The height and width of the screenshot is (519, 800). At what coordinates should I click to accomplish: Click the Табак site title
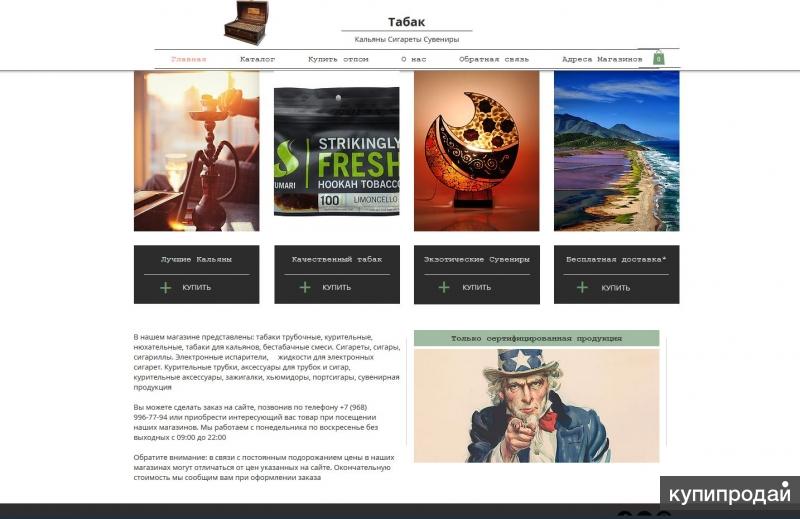pyautogui.click(x=406, y=22)
